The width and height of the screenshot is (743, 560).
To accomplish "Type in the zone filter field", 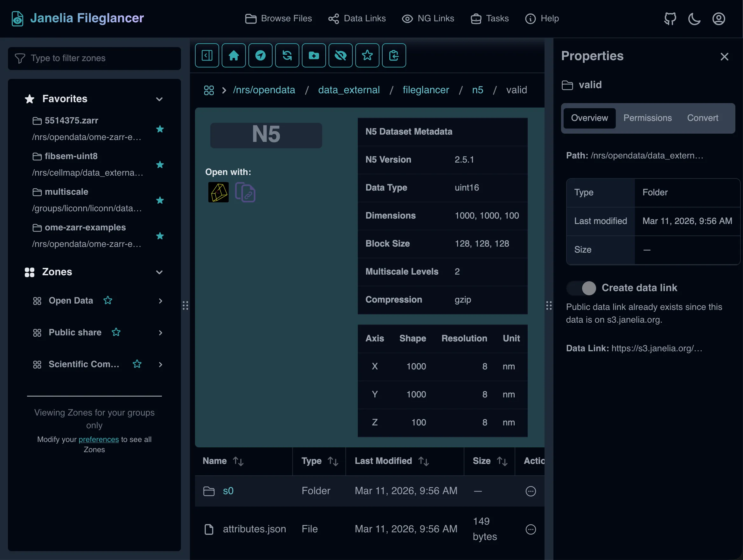I will point(94,58).
